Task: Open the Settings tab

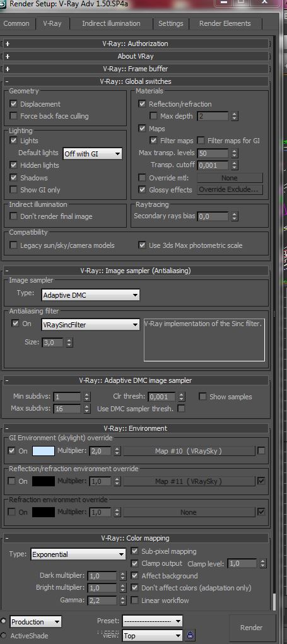Action: 170,23
